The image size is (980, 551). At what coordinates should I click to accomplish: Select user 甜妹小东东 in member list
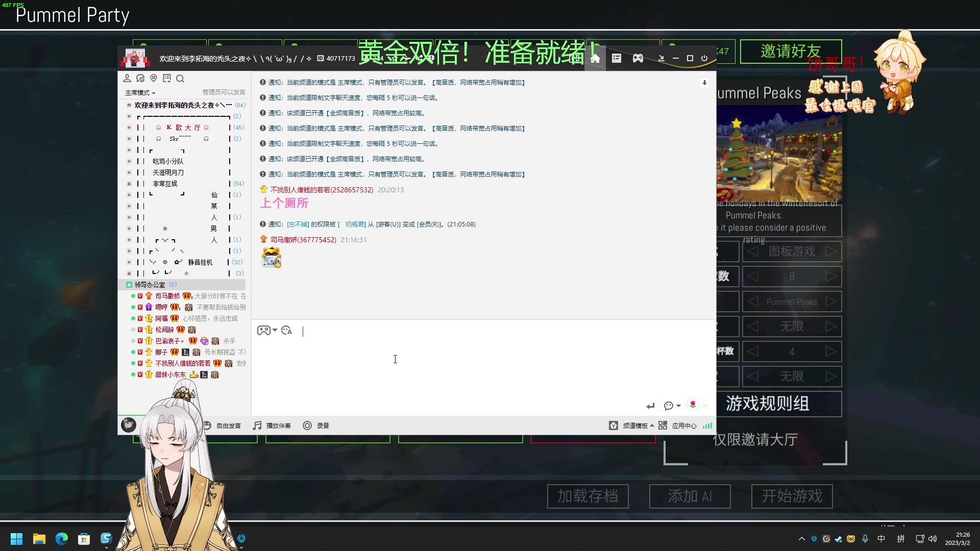point(170,374)
